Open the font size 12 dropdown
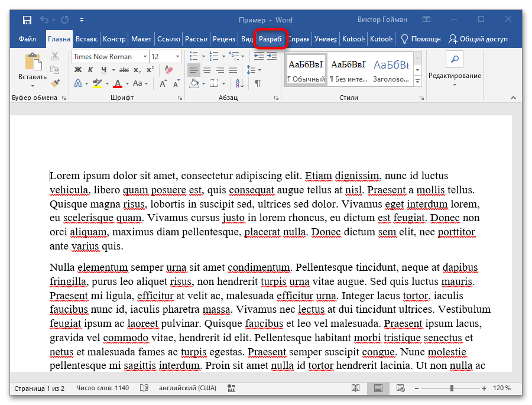 178,57
